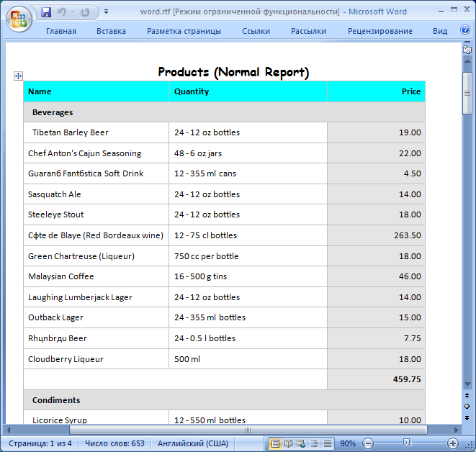Click the vertical scrollbar down arrow
The image size is (476, 452).
tap(467, 384)
